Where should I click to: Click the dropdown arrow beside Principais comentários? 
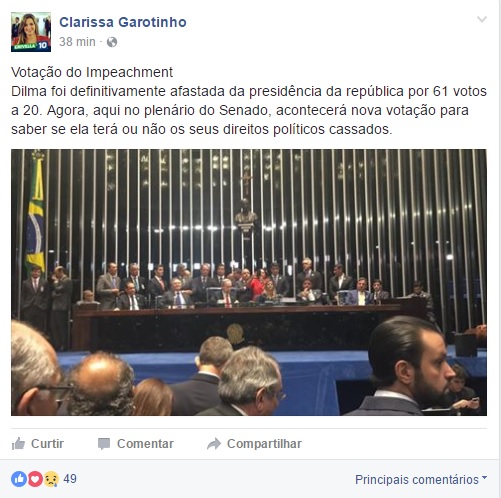pyautogui.click(x=484, y=478)
